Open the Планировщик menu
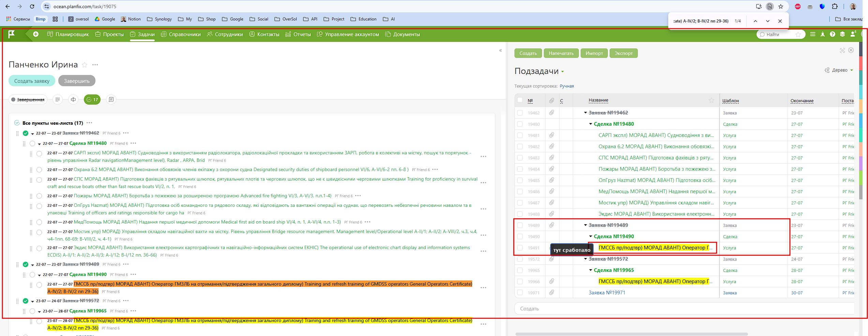Viewport: 868px width, 336px height. coord(68,34)
